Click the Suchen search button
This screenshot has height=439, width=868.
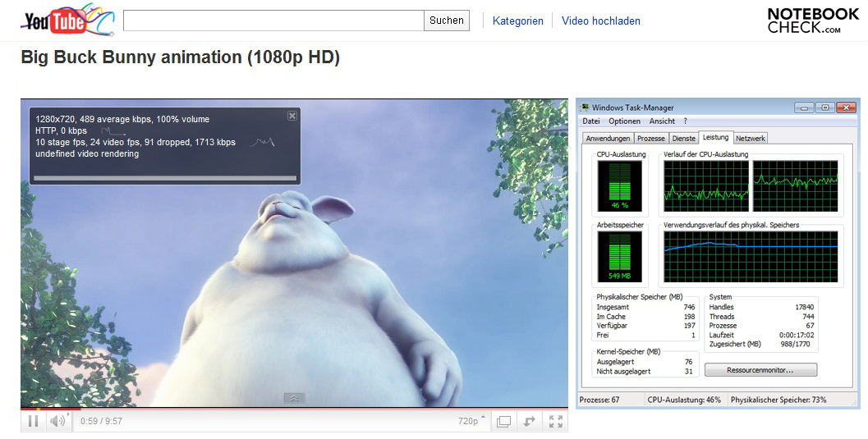tap(447, 21)
